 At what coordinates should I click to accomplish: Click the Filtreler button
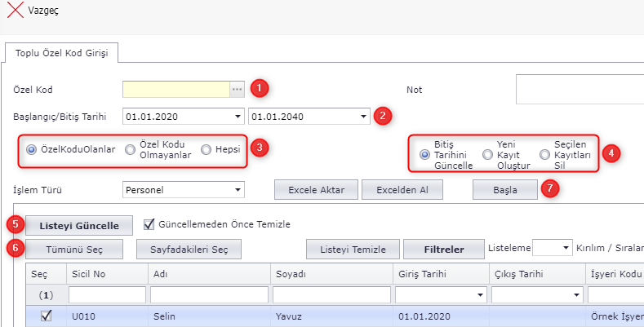444,250
